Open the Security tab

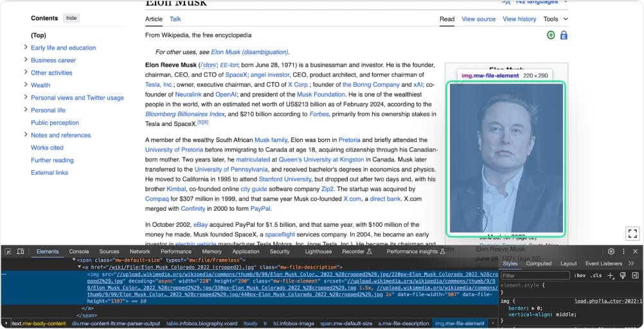(280, 251)
